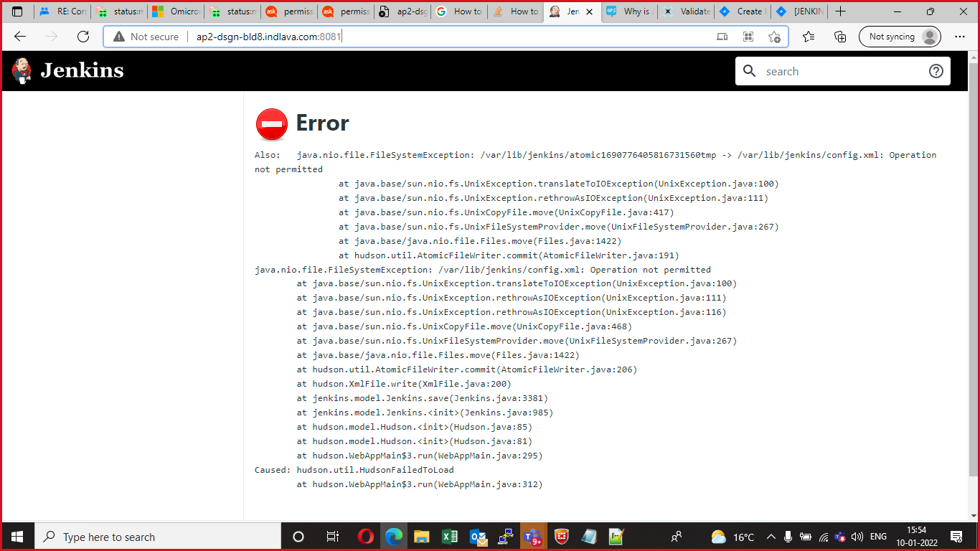980x551 pixels.
Task: Open the tab actions menu
Action: coord(17,11)
